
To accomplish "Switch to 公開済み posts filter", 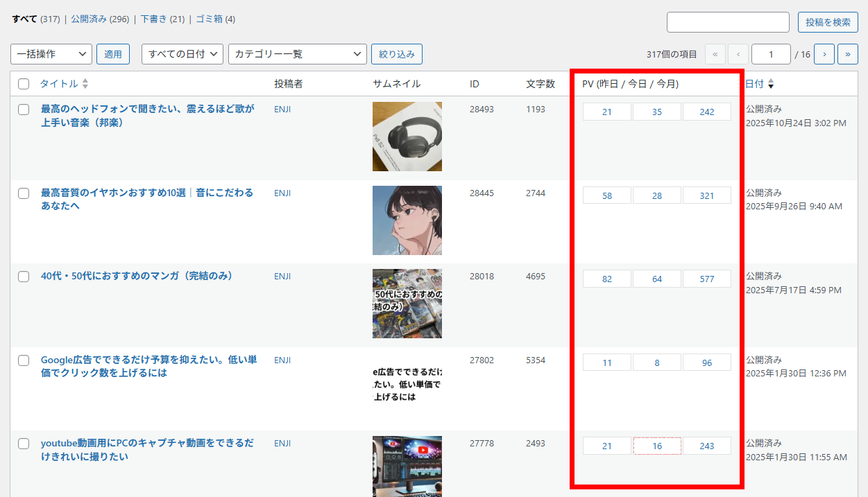I will pyautogui.click(x=89, y=19).
